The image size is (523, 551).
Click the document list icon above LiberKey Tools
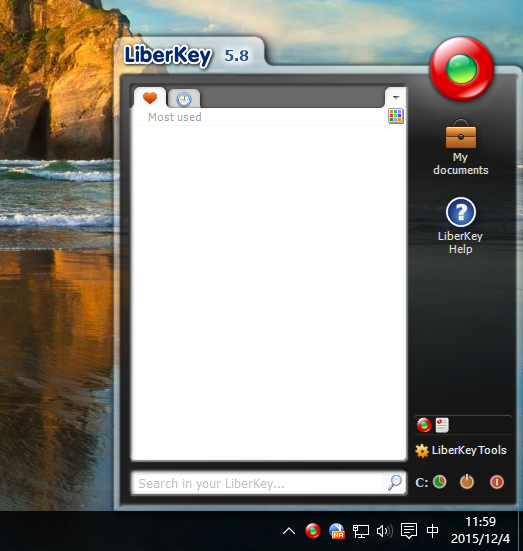coord(442,425)
